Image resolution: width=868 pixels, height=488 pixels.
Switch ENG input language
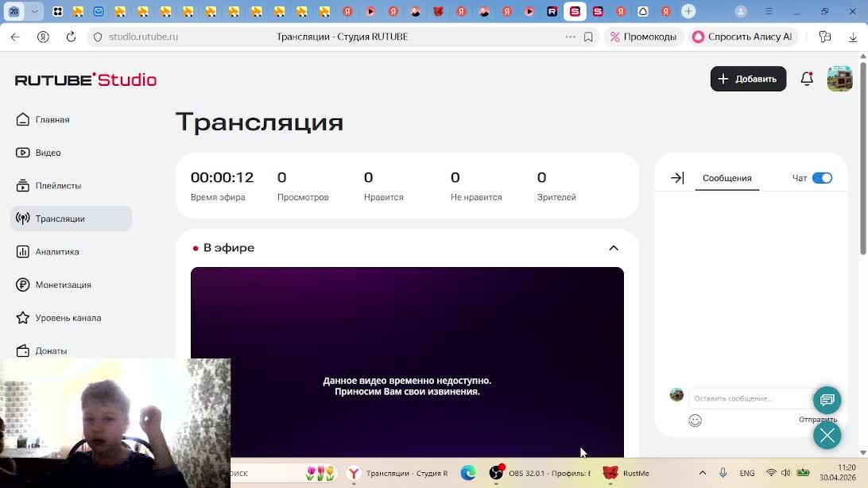(746, 473)
